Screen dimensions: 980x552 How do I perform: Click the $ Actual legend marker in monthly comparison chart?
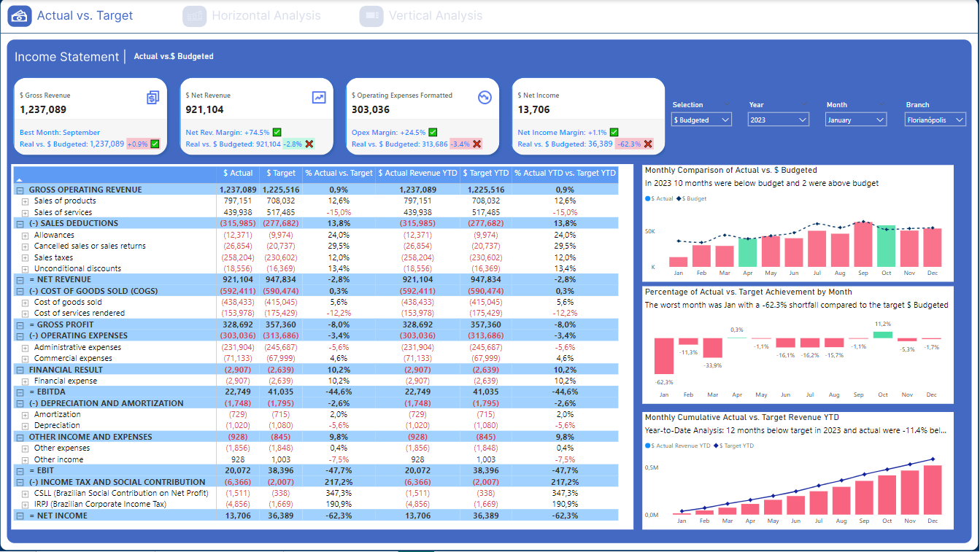(647, 198)
